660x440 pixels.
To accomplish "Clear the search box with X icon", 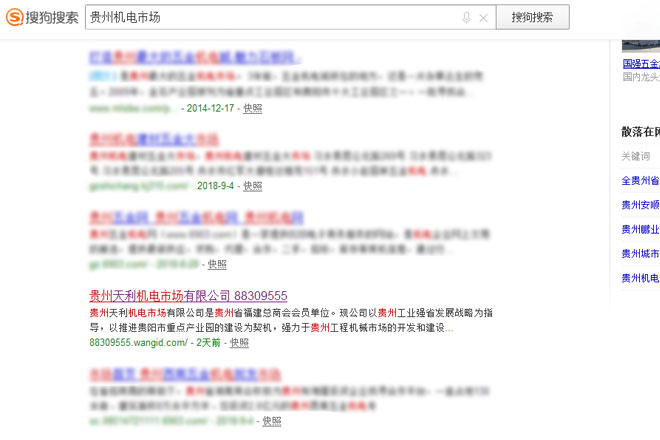I will [484, 18].
